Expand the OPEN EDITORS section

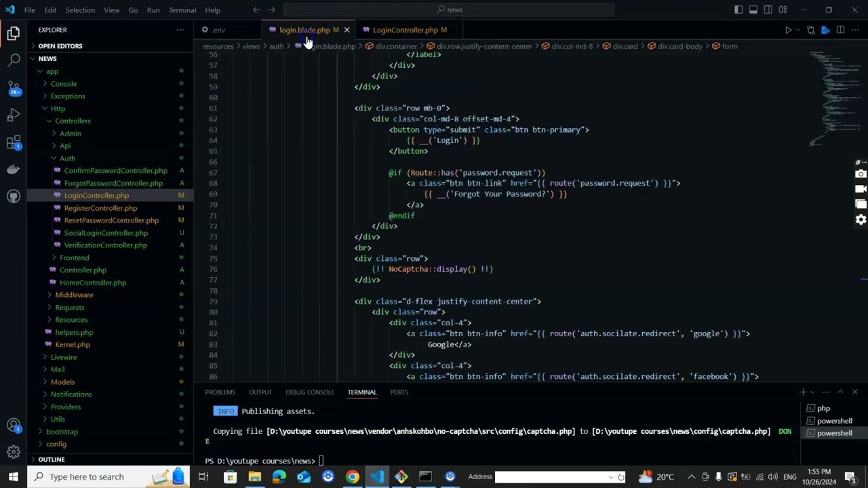point(60,46)
